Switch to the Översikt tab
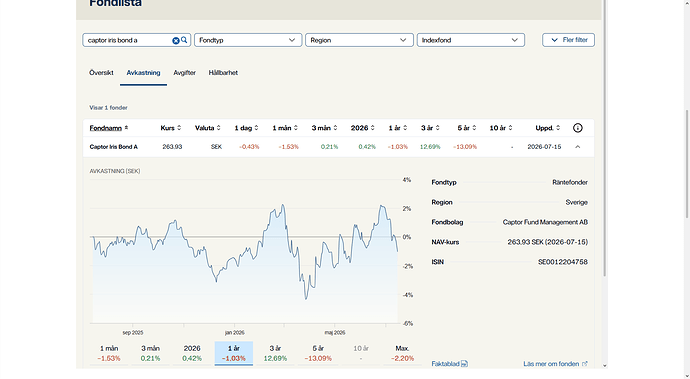This screenshot has width=690, height=379. tap(101, 73)
